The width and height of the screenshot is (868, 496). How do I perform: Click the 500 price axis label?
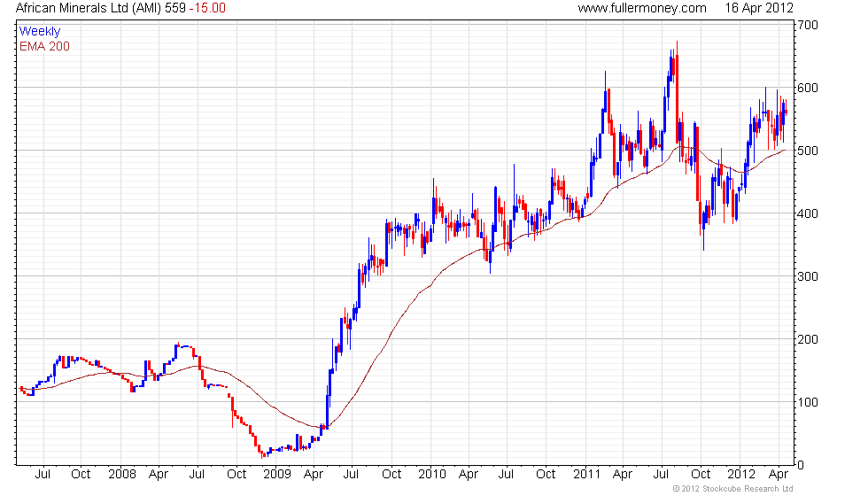[808, 151]
